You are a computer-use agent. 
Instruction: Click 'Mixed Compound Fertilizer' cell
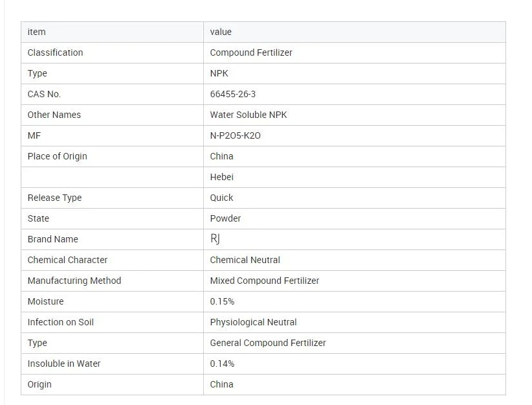(x=265, y=281)
